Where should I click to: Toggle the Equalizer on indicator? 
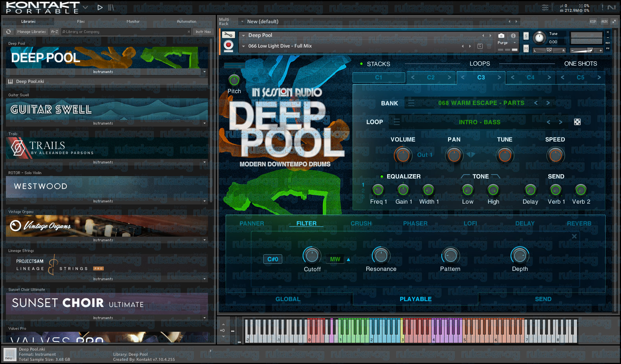click(x=382, y=176)
